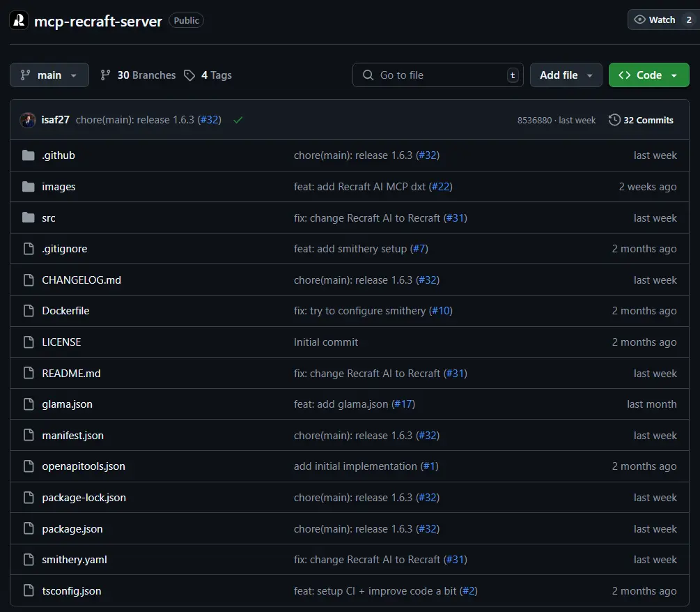The image size is (700, 612).
Task: Open the .github folder icon
Action: click(x=29, y=155)
